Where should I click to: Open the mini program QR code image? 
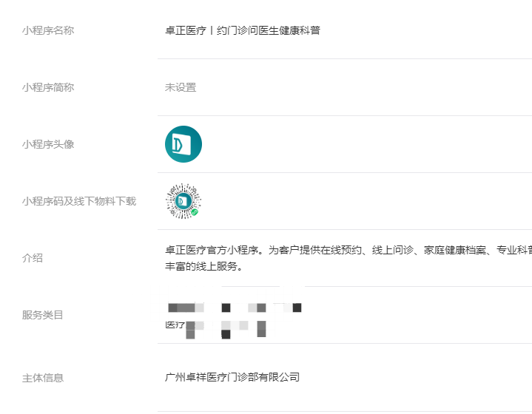coord(183,201)
